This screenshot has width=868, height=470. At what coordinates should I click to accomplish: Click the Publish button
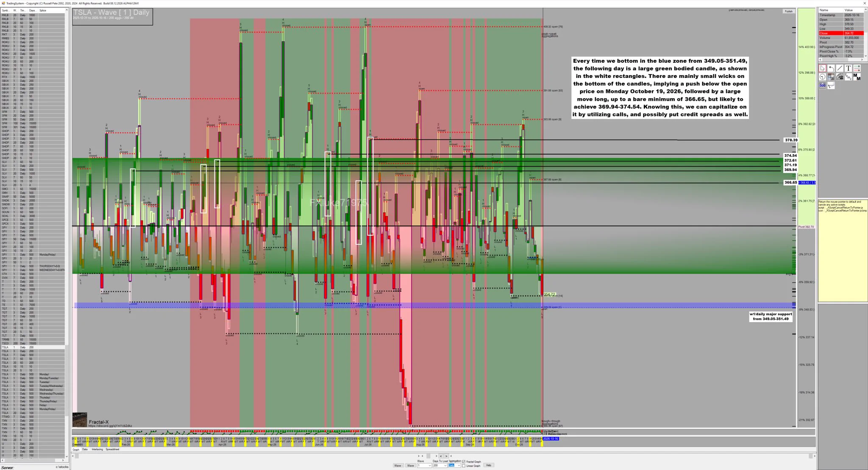coord(788,11)
